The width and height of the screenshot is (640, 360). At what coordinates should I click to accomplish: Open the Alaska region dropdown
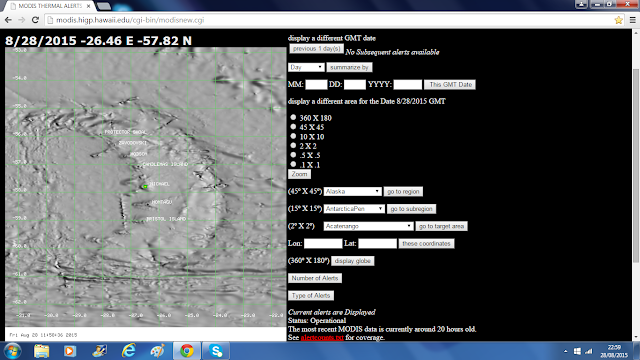tap(353, 191)
